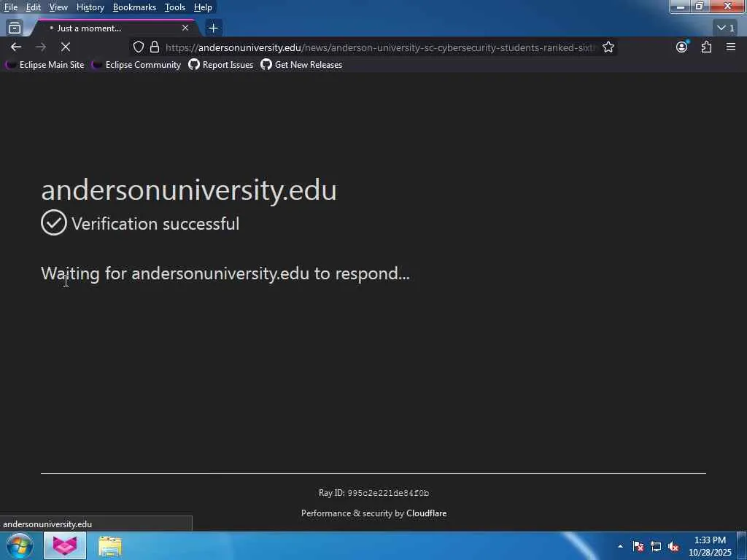
Task: Click the muted volume tray icon
Action: click(x=673, y=547)
